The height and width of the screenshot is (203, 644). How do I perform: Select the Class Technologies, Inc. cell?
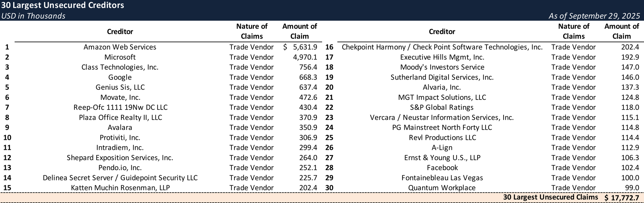click(120, 67)
